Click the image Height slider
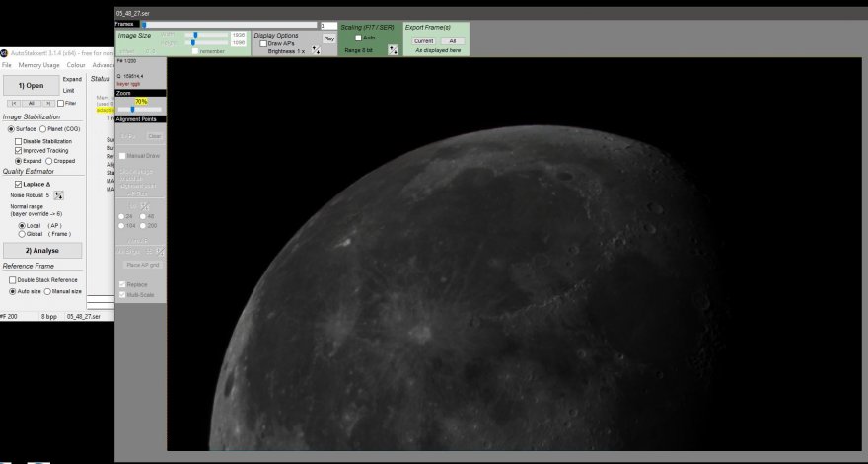 click(x=205, y=42)
